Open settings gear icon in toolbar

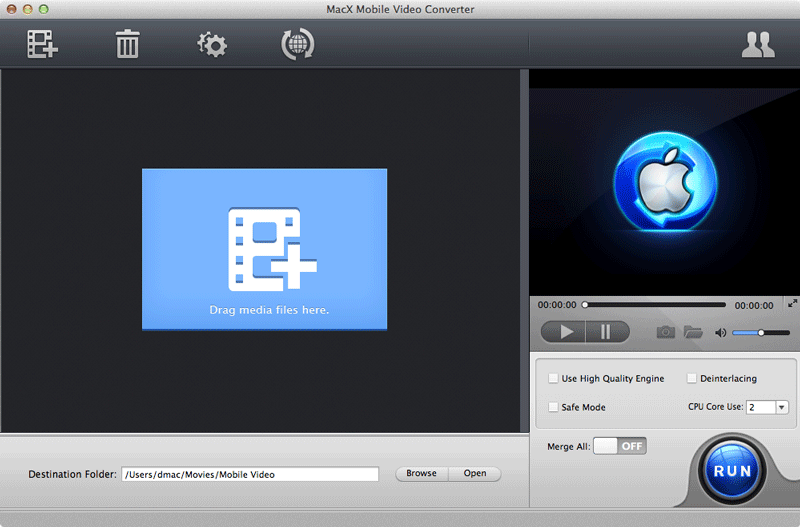(212, 44)
